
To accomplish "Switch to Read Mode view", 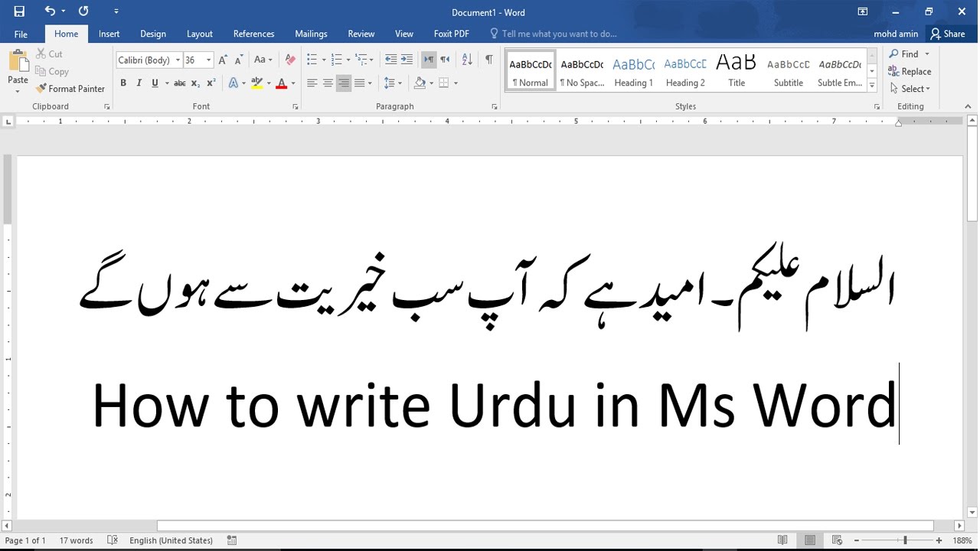I will (782, 540).
